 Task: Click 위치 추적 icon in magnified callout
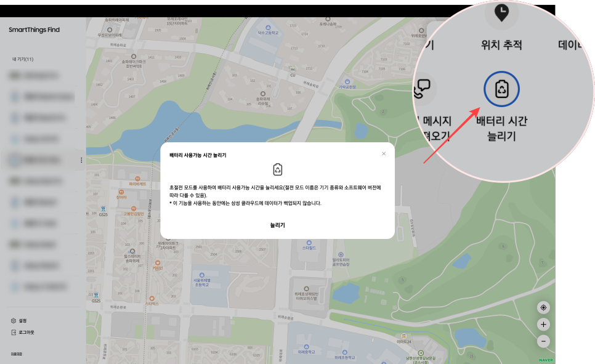pos(501,13)
